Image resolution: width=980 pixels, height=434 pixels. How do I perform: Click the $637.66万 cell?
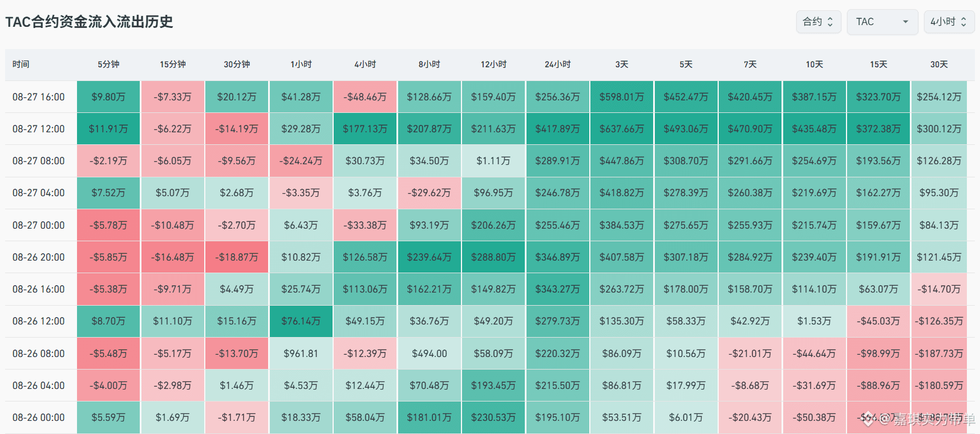(622, 129)
